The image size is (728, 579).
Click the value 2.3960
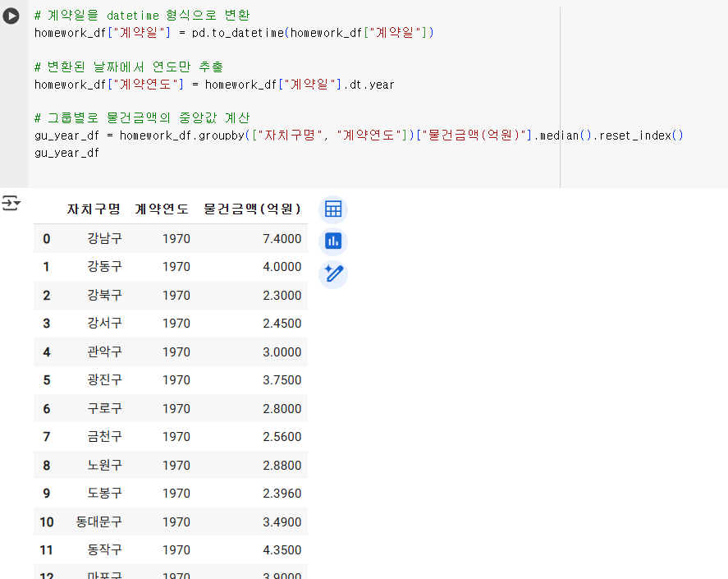tap(282, 494)
